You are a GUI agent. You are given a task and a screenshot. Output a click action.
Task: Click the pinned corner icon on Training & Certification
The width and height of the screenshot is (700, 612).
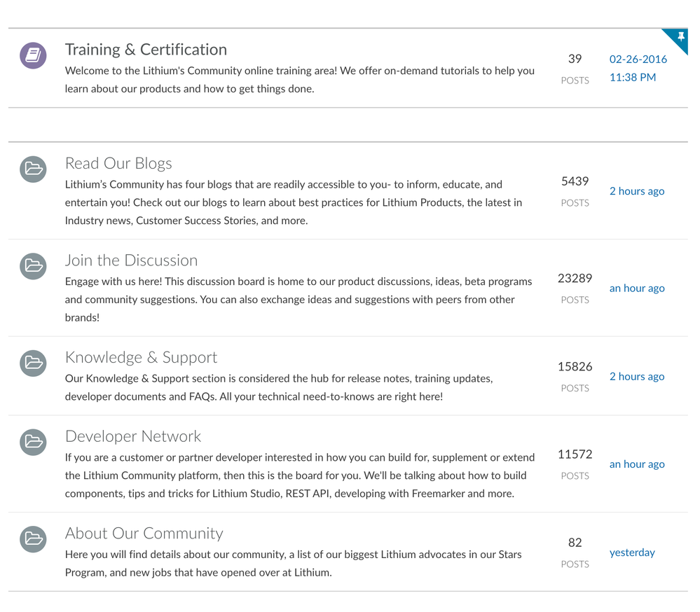tap(680, 38)
